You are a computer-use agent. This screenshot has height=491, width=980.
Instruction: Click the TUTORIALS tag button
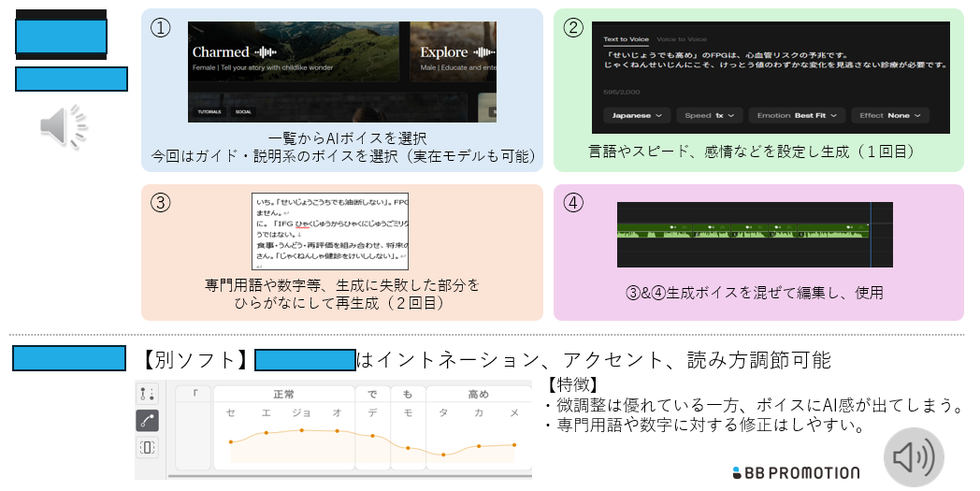(208, 112)
